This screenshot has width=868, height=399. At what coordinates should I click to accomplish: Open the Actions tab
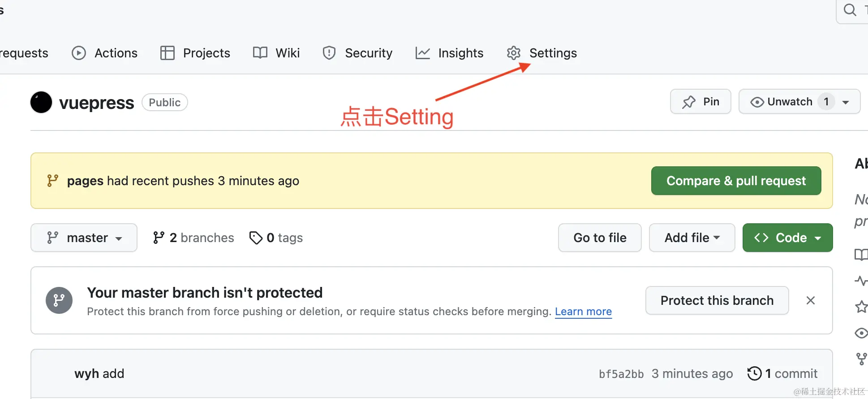(x=105, y=53)
